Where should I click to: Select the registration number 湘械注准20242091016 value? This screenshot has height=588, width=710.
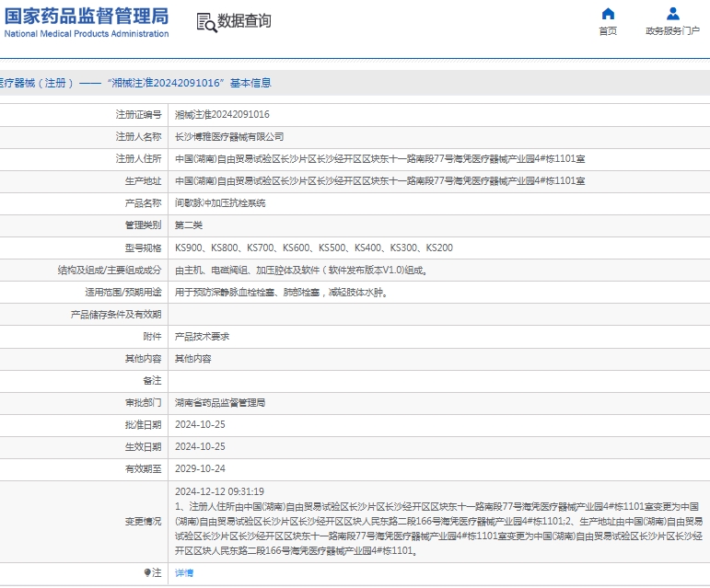tap(222, 114)
